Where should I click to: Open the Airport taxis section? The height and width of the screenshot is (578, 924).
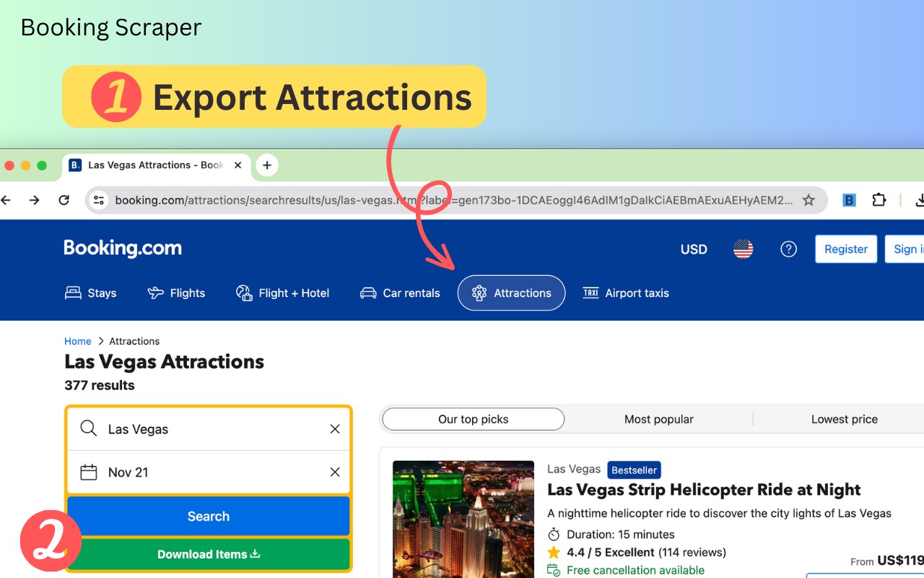point(626,293)
